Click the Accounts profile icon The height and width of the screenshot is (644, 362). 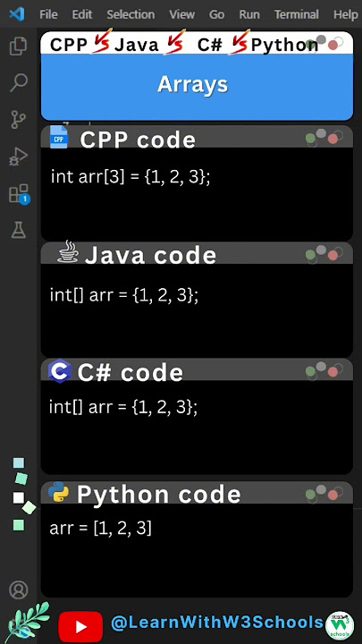(19, 589)
